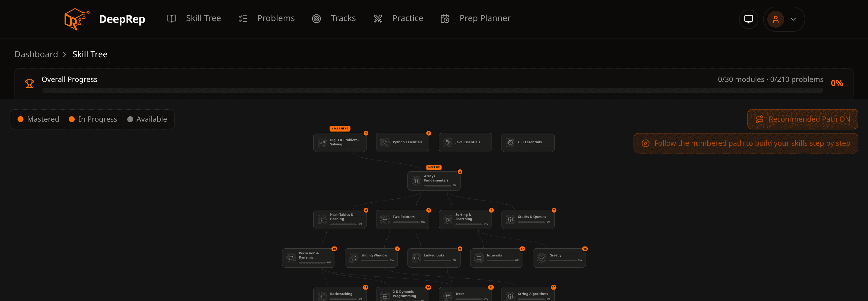Click the Skill Tree breadcrumb text
This screenshot has width=868, height=301.
click(90, 54)
